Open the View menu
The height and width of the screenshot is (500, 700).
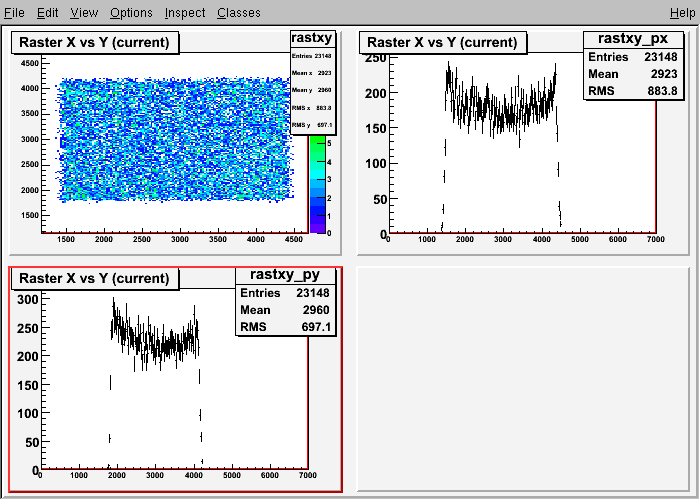pos(84,12)
